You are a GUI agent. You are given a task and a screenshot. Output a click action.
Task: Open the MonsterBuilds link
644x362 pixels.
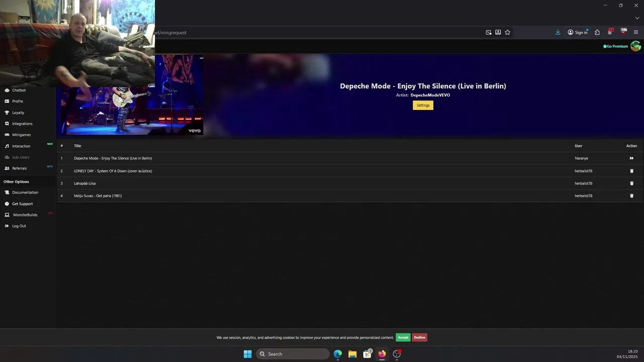pos(25,215)
